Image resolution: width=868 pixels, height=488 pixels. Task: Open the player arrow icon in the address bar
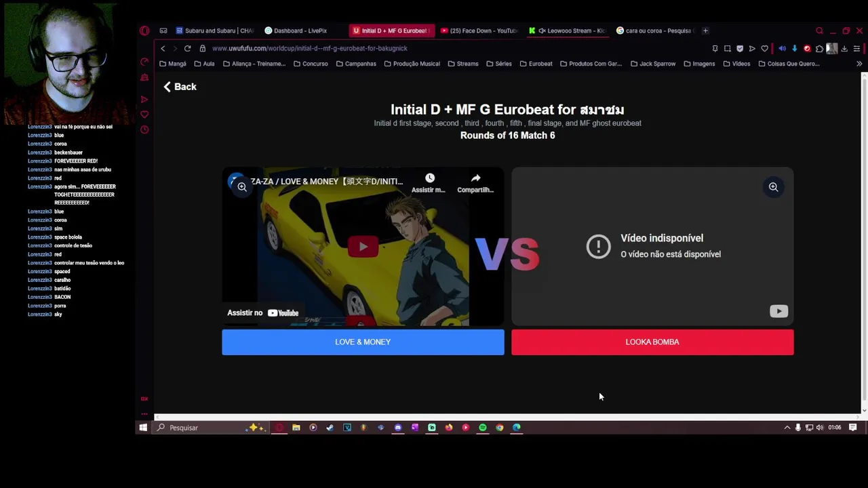[752, 48]
